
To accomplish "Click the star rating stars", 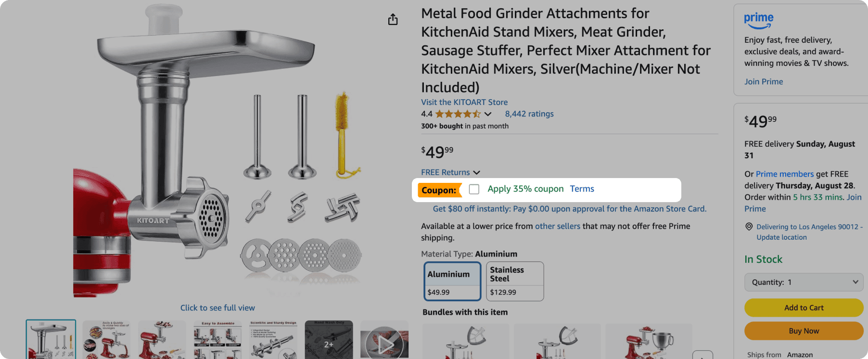I will click(458, 114).
